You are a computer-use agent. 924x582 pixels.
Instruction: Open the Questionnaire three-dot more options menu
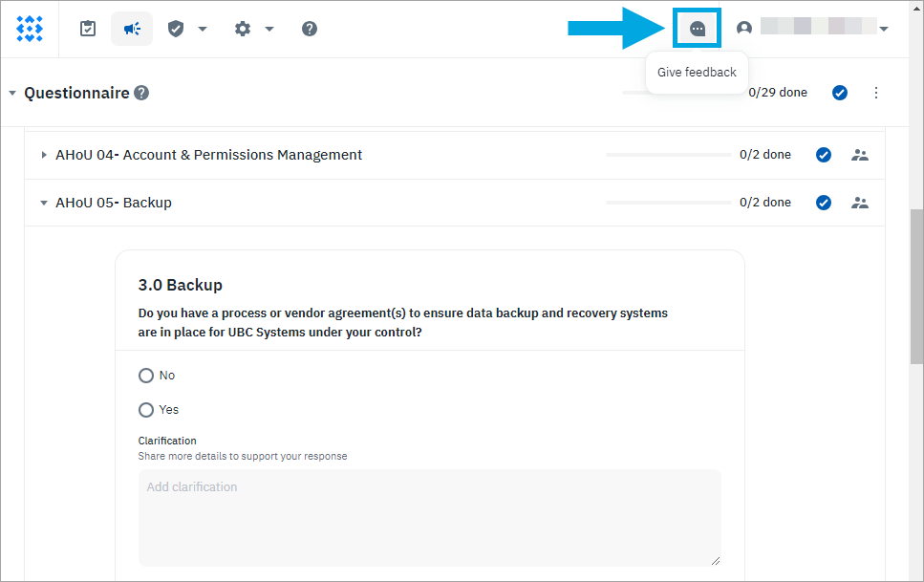click(876, 93)
